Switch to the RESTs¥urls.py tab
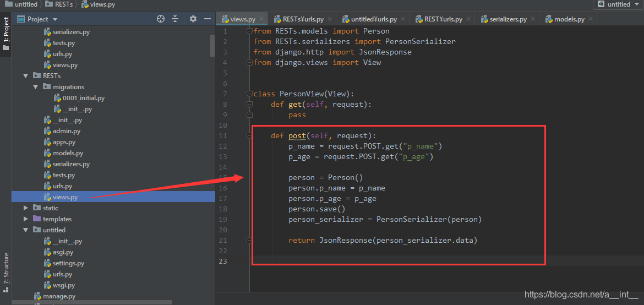Viewport: 644px width, 305px height. tap(303, 19)
